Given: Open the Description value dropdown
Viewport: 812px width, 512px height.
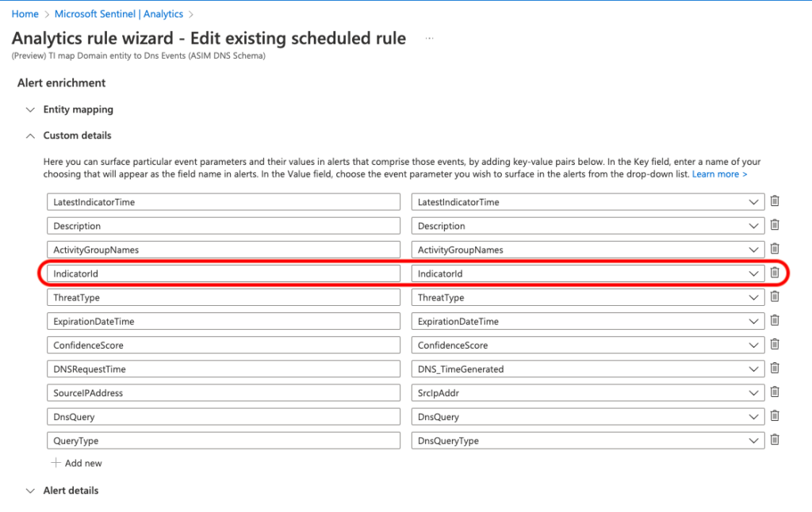Looking at the screenshot, I should pyautogui.click(x=588, y=226).
